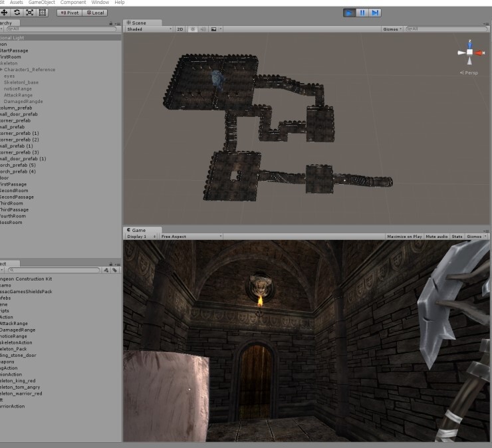Open the Shaded draw mode dropdown
Image resolution: width=492 pixels, height=448 pixels.
point(150,29)
